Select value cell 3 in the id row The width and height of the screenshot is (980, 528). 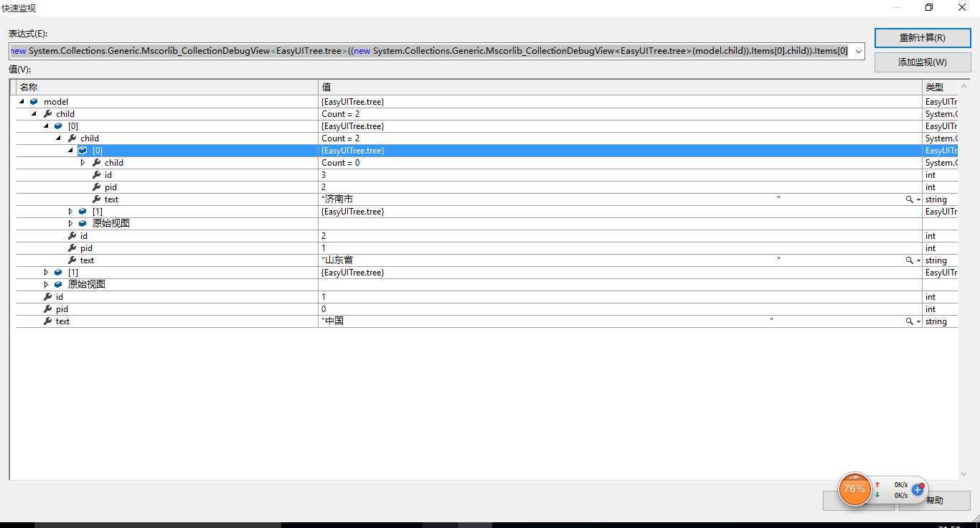click(x=620, y=175)
